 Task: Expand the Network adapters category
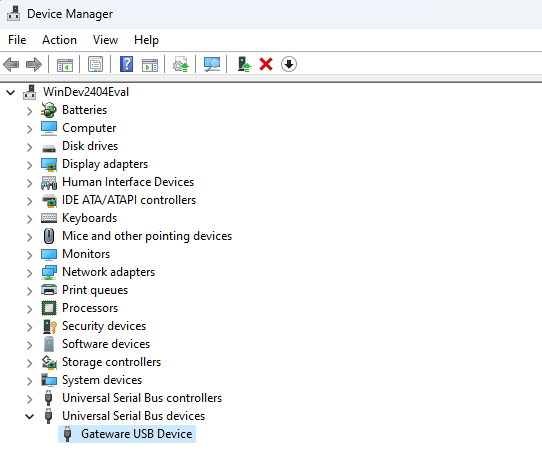[x=29, y=272]
